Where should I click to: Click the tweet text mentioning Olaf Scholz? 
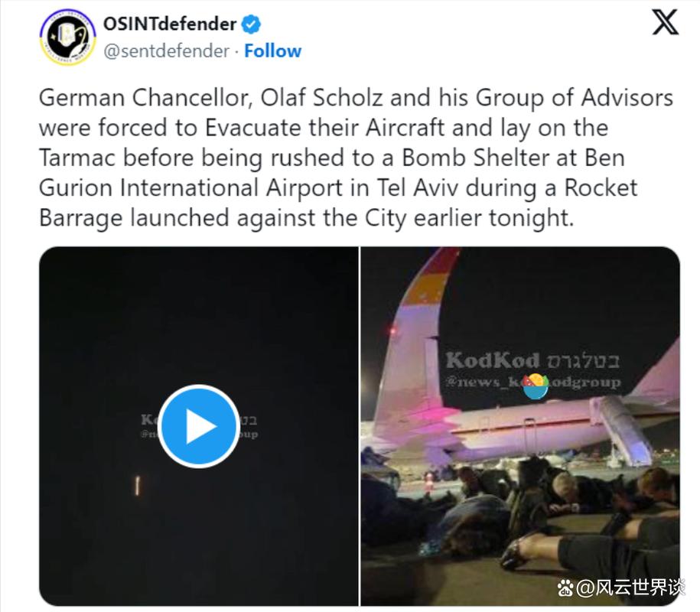coord(357,157)
